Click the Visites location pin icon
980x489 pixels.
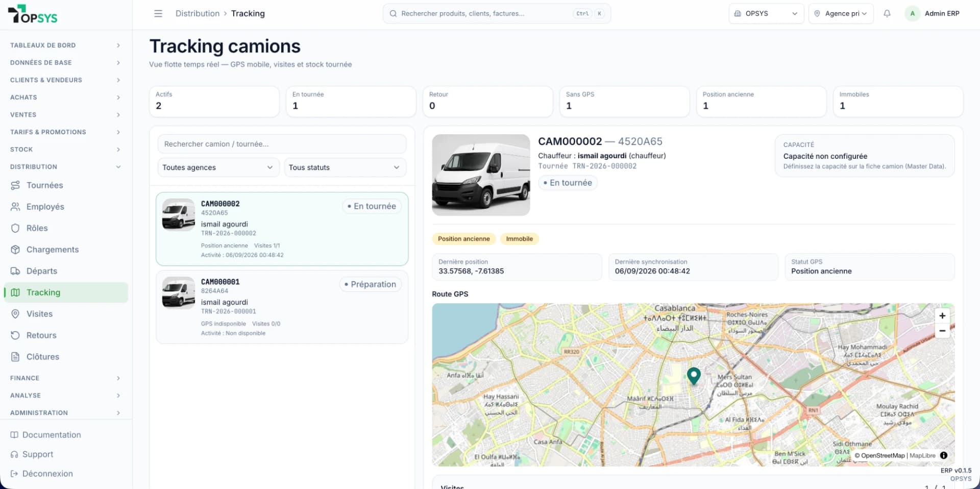tap(15, 314)
